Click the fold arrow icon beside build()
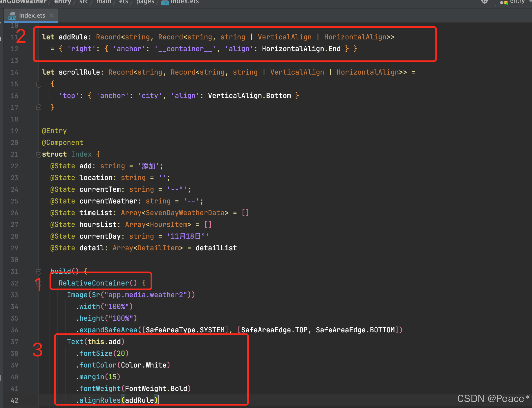 pos(39,272)
